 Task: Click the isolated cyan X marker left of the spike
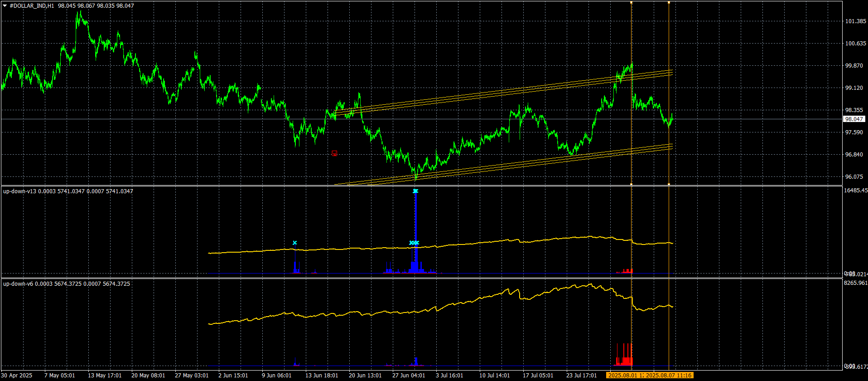(295, 243)
